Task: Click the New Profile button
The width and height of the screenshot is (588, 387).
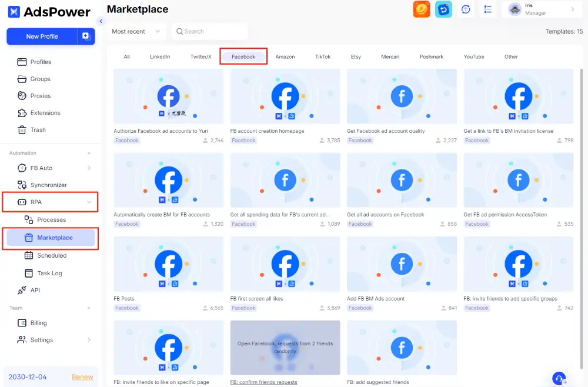Action: (x=42, y=36)
